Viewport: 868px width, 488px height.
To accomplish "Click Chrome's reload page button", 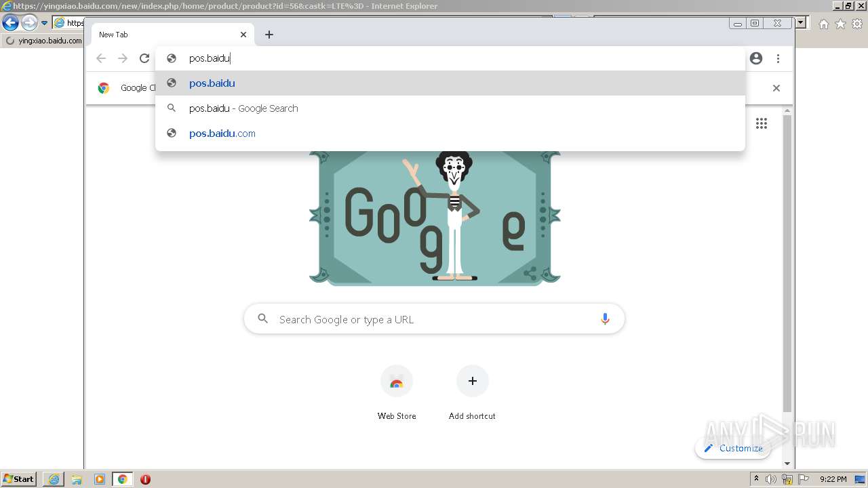I will 144,58.
